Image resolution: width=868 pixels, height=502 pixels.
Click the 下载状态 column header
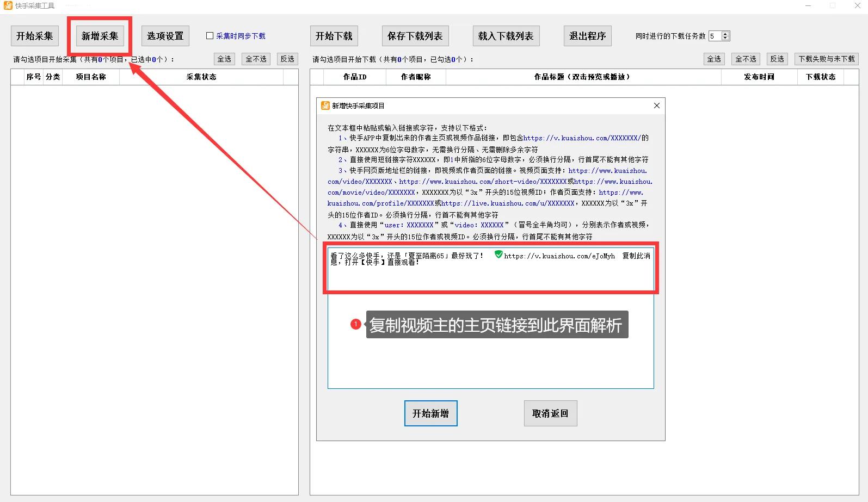(821, 77)
